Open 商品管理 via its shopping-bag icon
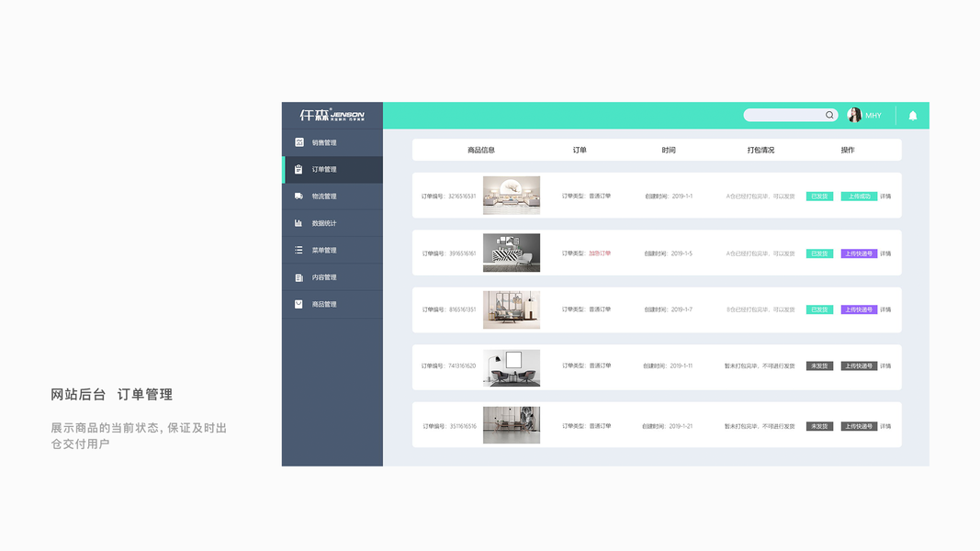This screenshot has width=980, height=551. (299, 304)
